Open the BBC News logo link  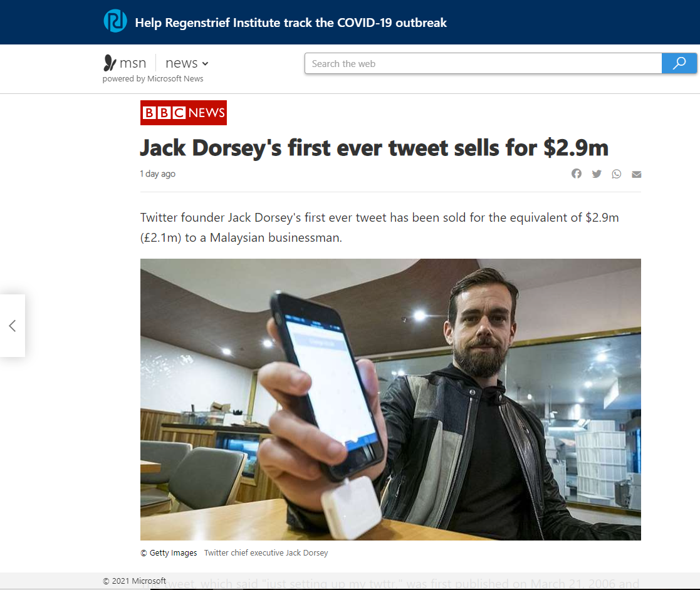point(184,113)
